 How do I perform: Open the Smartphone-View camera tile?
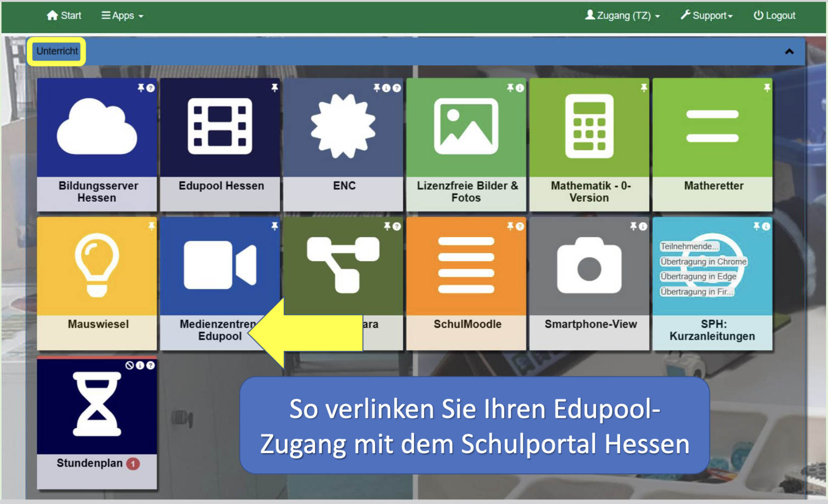(x=589, y=267)
